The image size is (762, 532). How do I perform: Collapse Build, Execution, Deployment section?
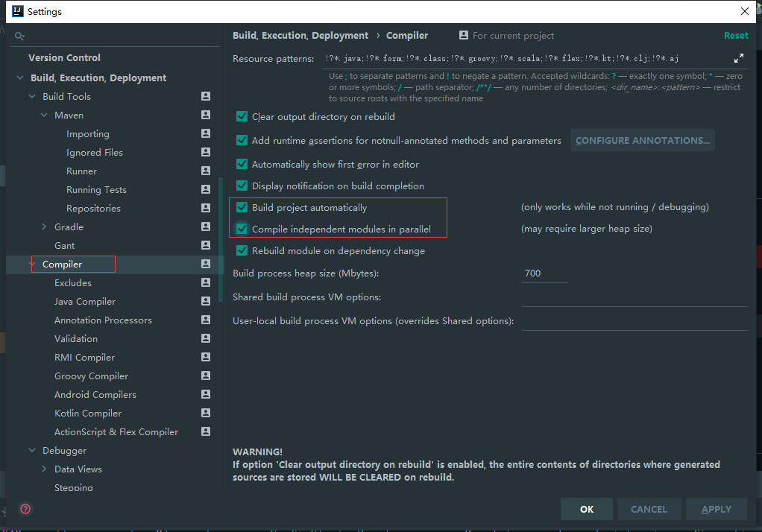pos(20,77)
